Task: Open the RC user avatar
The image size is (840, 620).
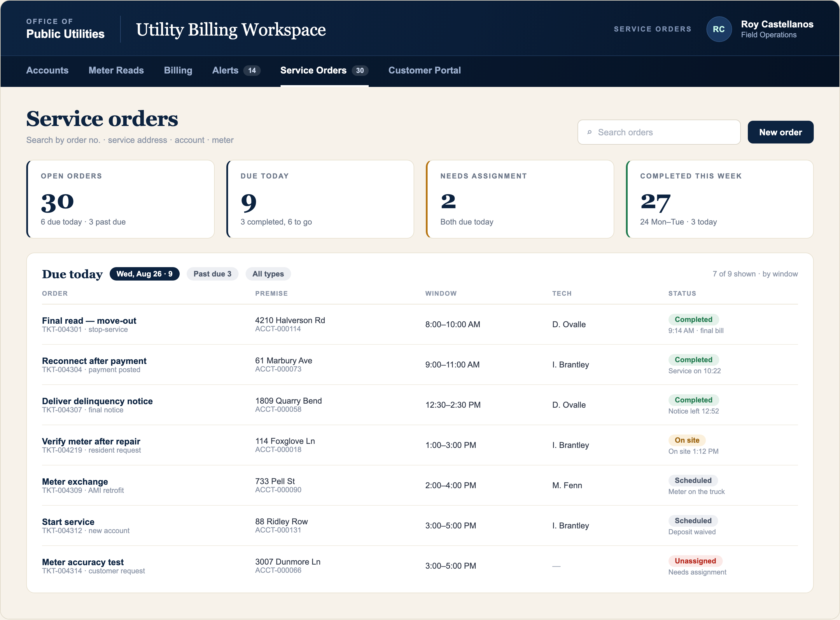Action: tap(719, 29)
